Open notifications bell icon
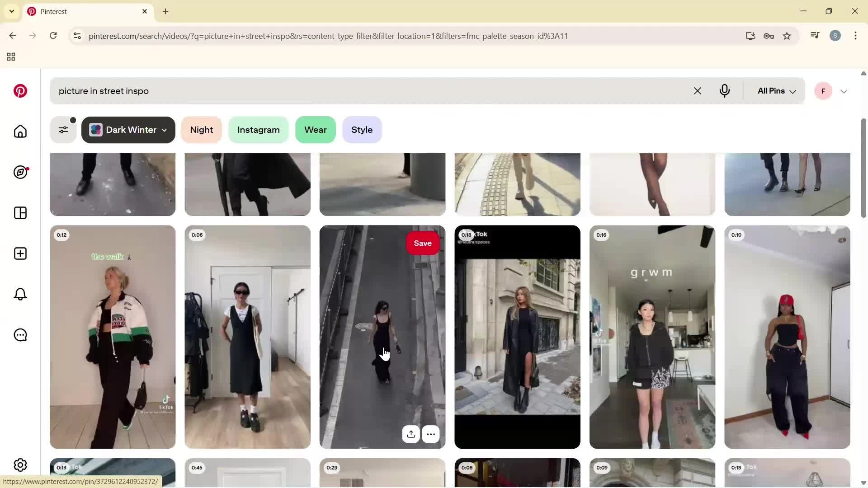This screenshot has height=488, width=868. 20,294
